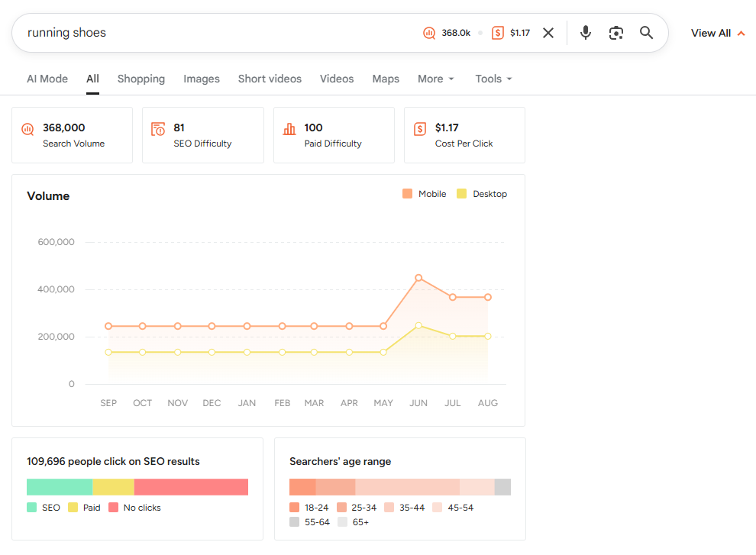Switch to the Shopping tab

141,79
